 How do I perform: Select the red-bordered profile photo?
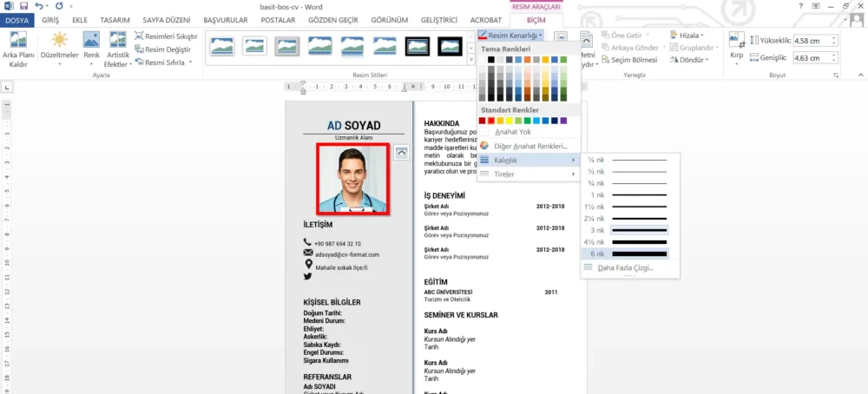[352, 179]
